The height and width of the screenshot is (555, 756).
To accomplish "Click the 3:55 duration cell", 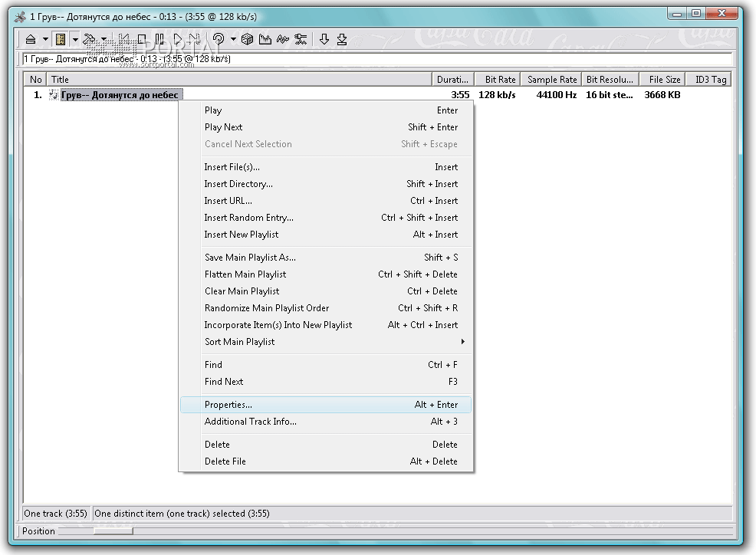I will pyautogui.click(x=460, y=95).
